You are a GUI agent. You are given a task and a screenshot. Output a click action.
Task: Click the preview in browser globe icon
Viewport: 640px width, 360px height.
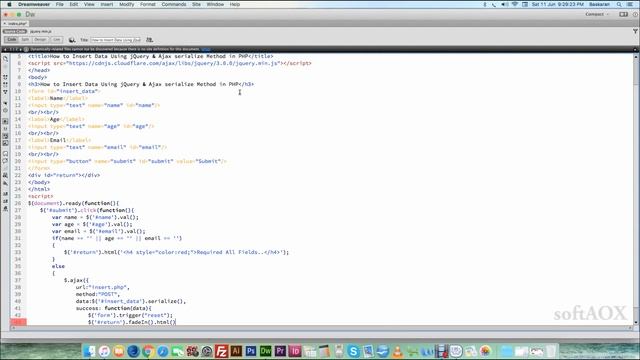(72, 40)
